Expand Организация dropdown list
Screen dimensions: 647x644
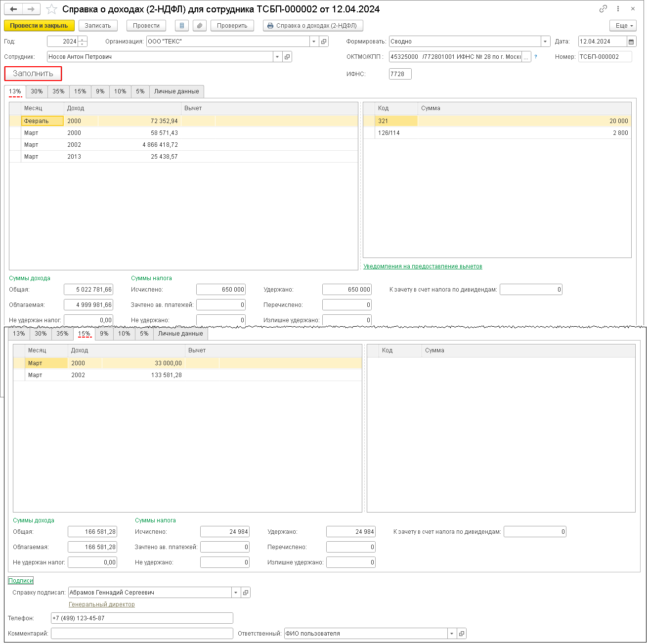tap(314, 42)
